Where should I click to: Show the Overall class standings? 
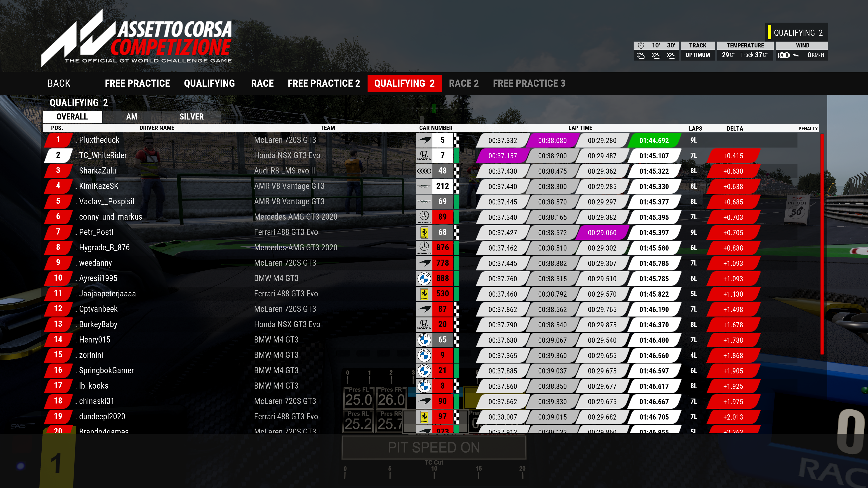[x=72, y=117]
